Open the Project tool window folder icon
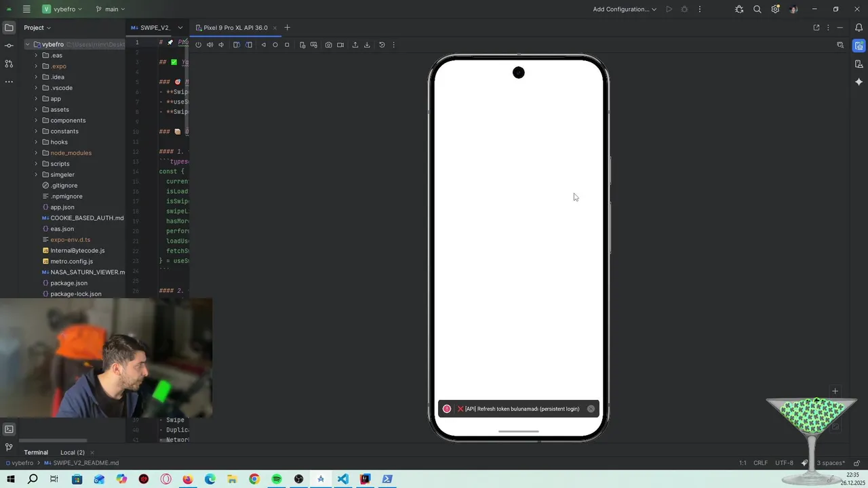 pyautogui.click(x=9, y=28)
